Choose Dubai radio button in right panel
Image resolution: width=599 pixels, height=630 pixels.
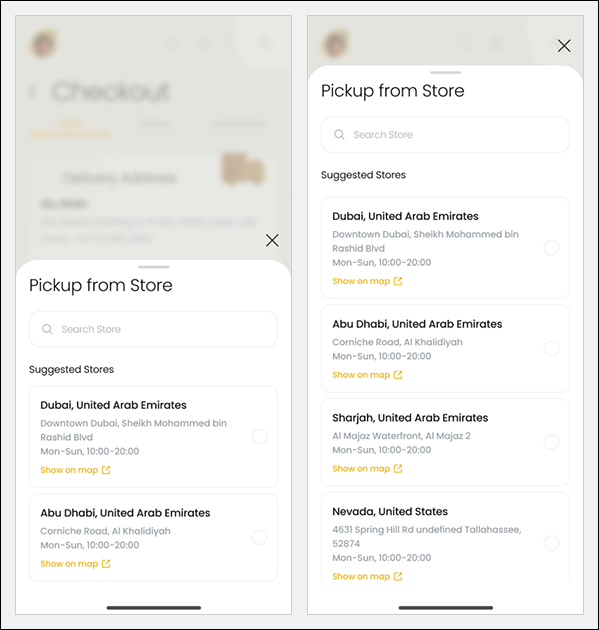click(551, 248)
